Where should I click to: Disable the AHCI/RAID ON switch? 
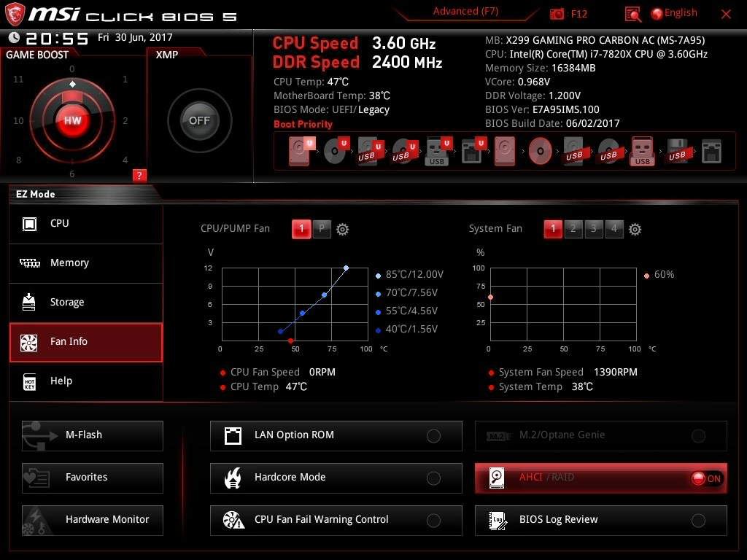706,478
